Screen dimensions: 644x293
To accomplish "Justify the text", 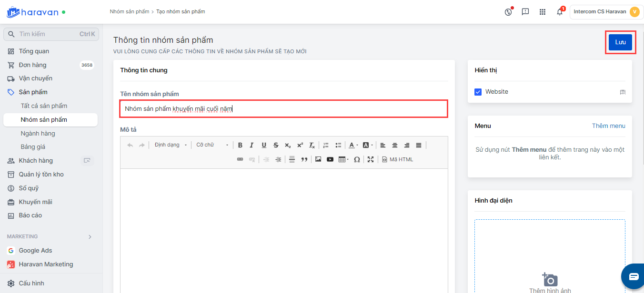I will pyautogui.click(x=419, y=145).
